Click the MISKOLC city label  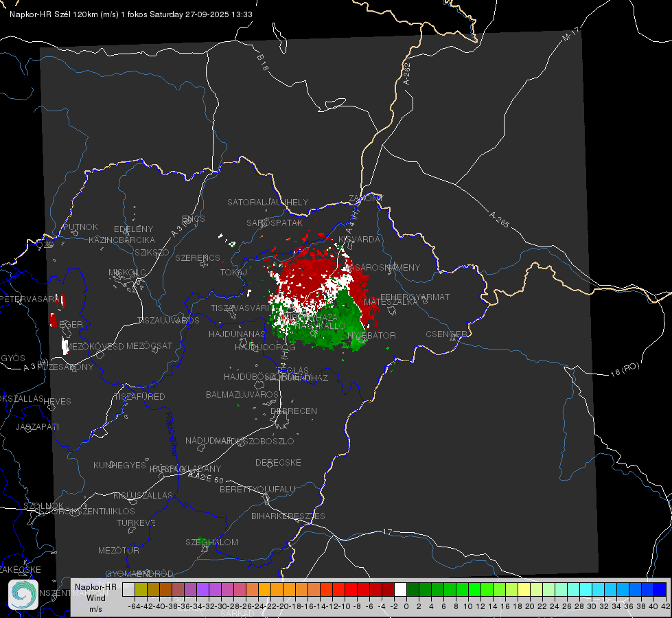pyautogui.click(x=127, y=273)
